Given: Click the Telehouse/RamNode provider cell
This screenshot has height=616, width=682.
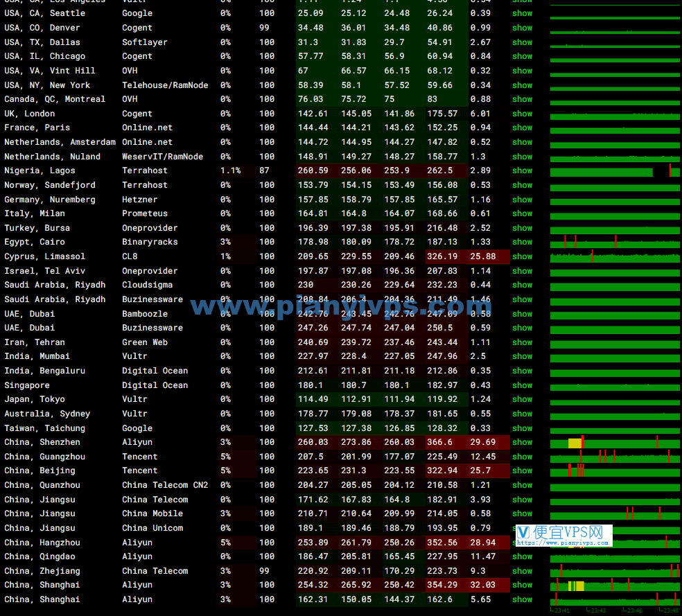Looking at the screenshot, I should tap(165, 85).
